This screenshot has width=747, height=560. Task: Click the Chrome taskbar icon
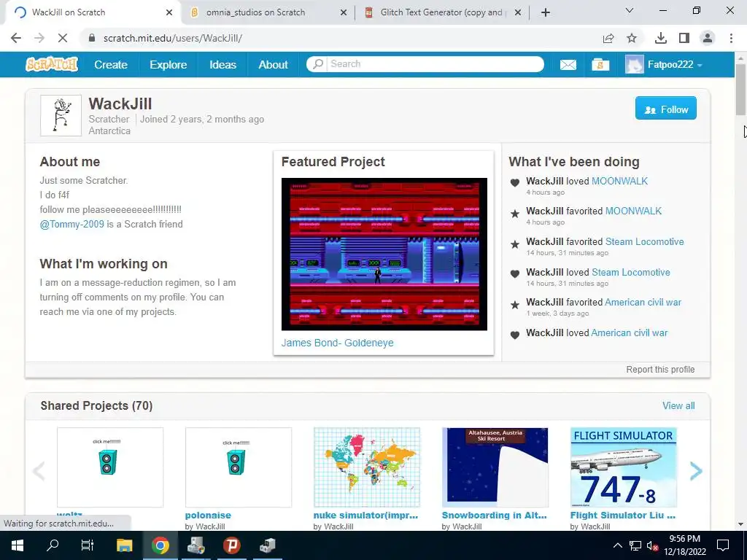point(160,545)
